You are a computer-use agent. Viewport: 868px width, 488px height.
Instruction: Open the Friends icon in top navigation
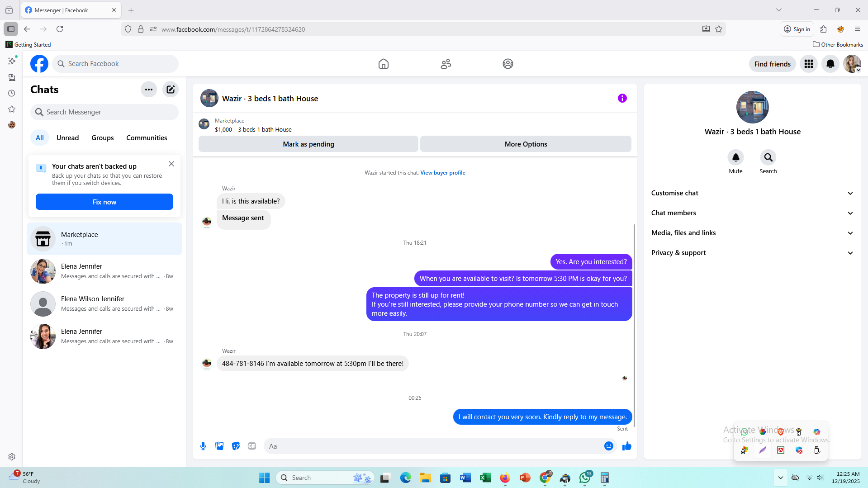(446, 64)
